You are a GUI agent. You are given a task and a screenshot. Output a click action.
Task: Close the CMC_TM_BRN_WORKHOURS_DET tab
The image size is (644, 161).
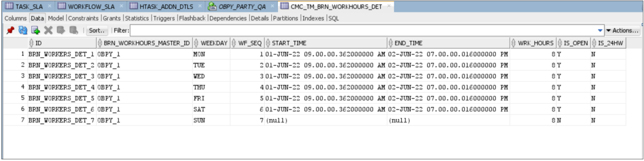(x=389, y=6)
